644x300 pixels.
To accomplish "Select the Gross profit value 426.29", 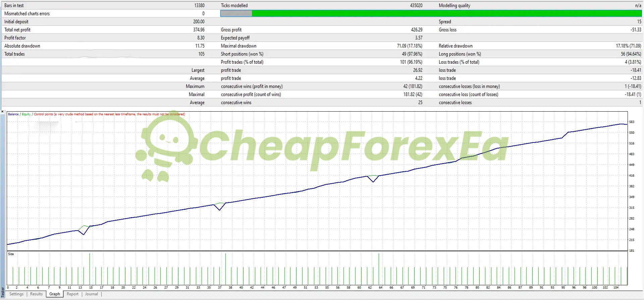I will [417, 30].
